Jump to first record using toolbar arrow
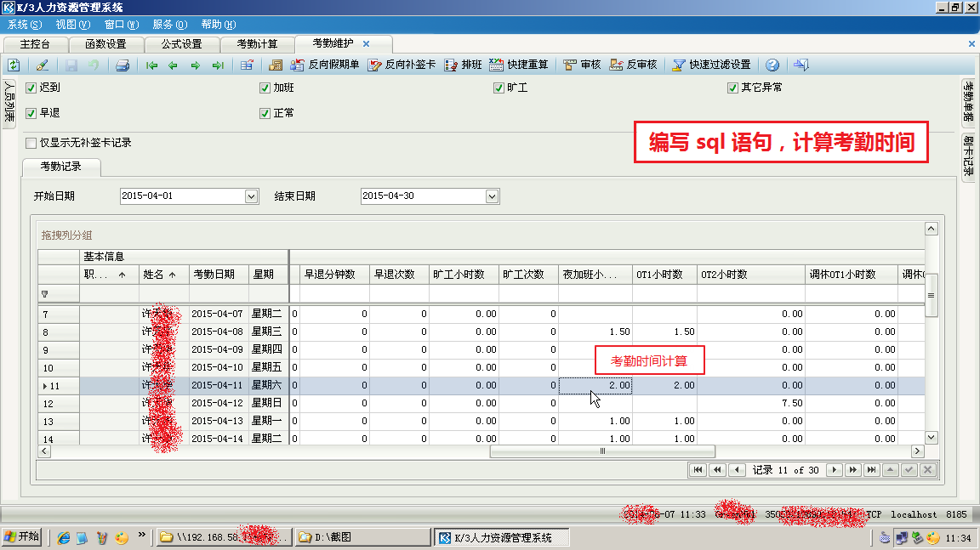 coord(152,65)
